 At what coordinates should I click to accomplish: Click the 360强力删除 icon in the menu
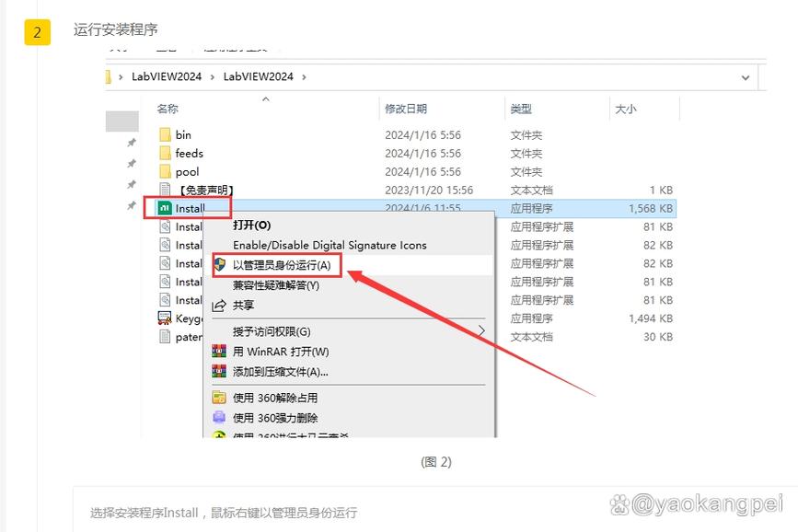point(218,416)
